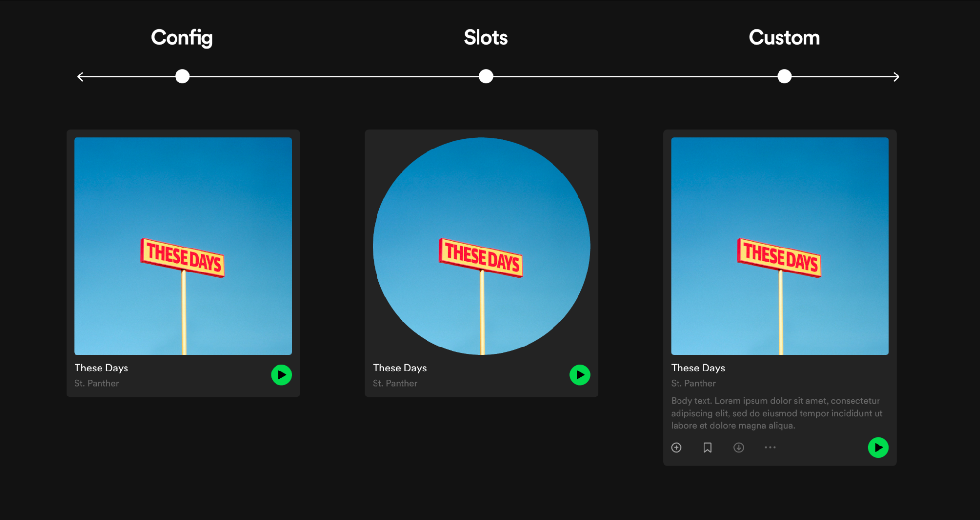Viewport: 980px width, 520px height.
Task: Click the left arrowhead of the spectrum line
Action: click(x=81, y=77)
